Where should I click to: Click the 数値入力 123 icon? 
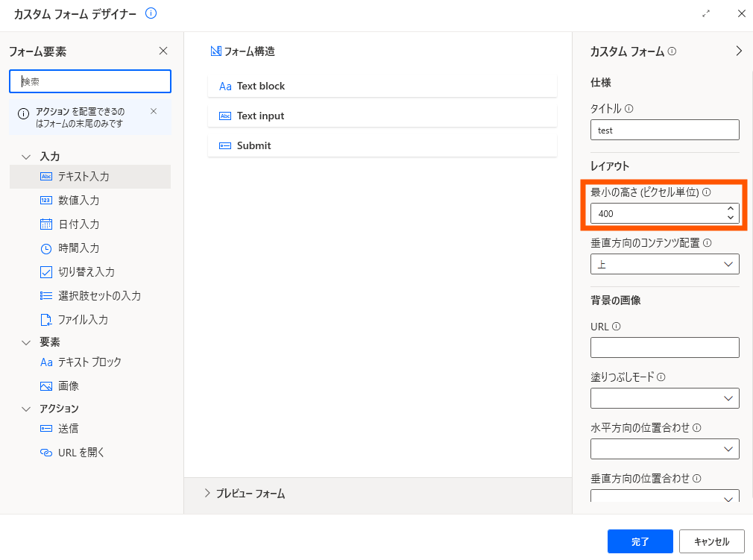46,201
